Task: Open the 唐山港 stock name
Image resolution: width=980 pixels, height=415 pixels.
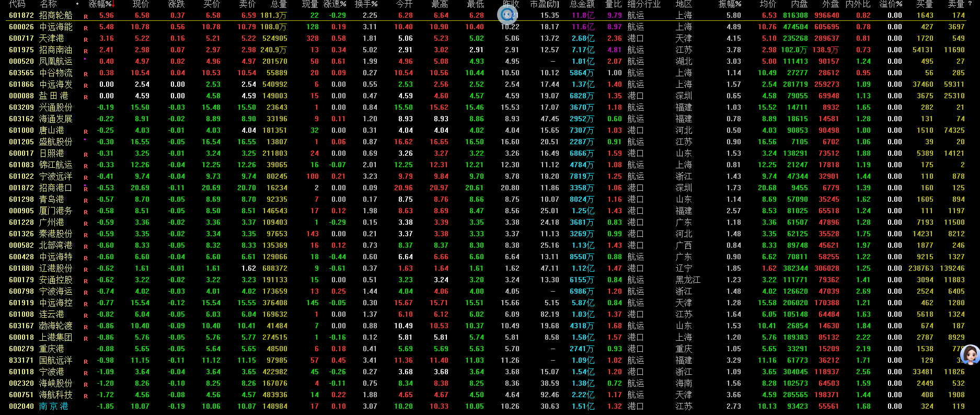Action: 52,131
